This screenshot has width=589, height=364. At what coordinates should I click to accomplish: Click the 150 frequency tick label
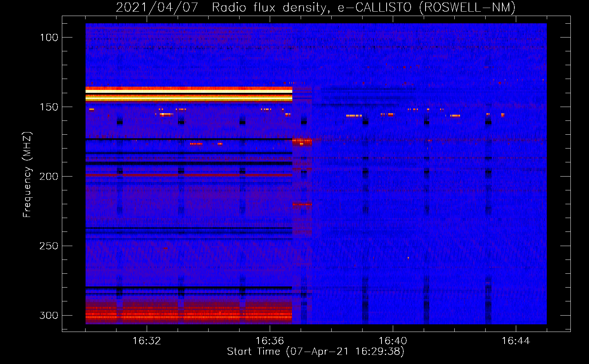(x=49, y=107)
